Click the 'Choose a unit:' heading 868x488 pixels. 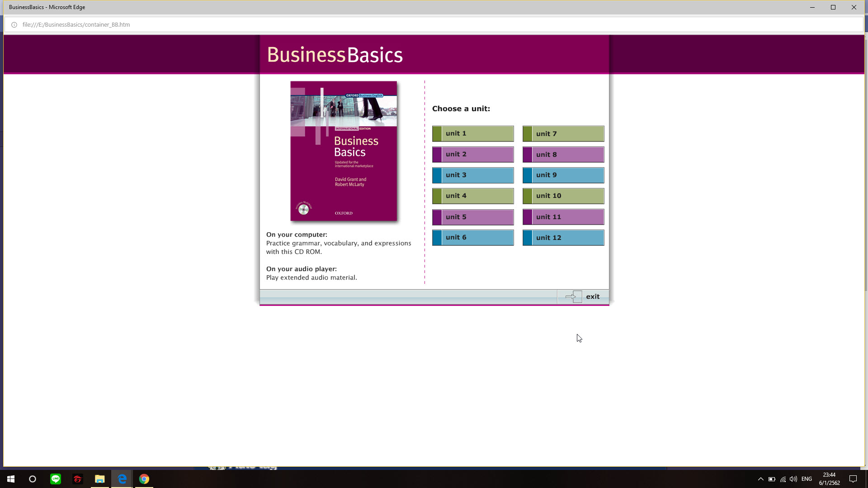[x=461, y=108]
